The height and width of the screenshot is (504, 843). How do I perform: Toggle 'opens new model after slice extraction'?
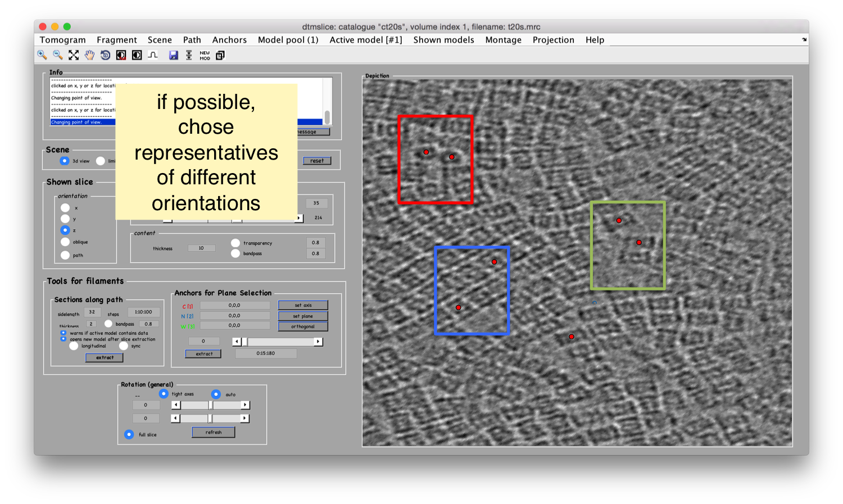click(64, 339)
